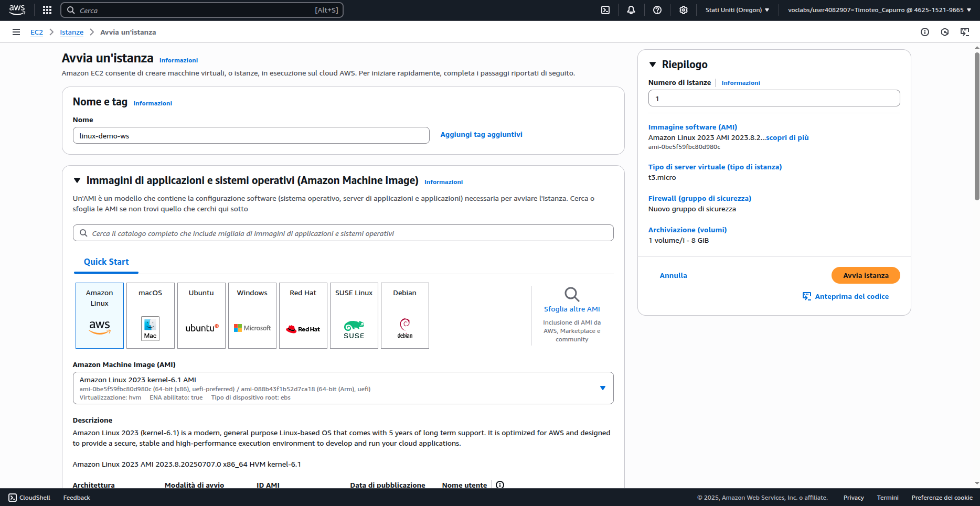Viewport: 980px width, 506px height.
Task: Go to EC2 breadcrumb link
Action: (37, 32)
